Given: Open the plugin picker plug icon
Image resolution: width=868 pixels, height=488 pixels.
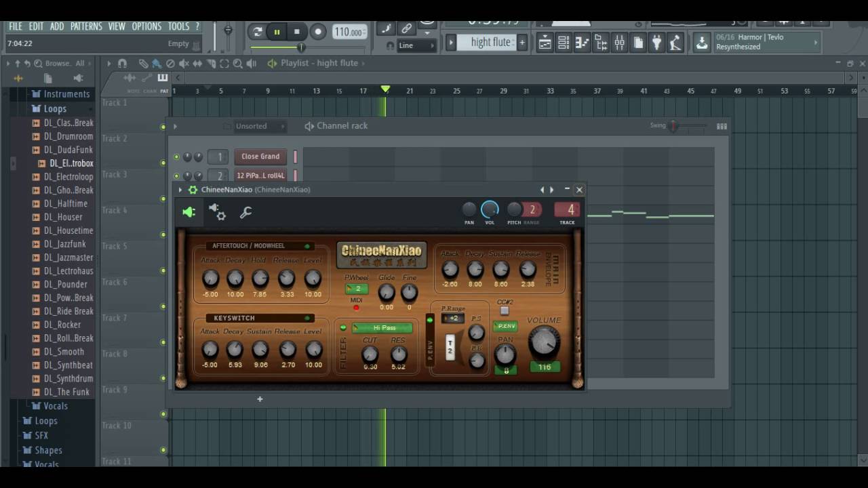Looking at the screenshot, I should click(x=656, y=43).
